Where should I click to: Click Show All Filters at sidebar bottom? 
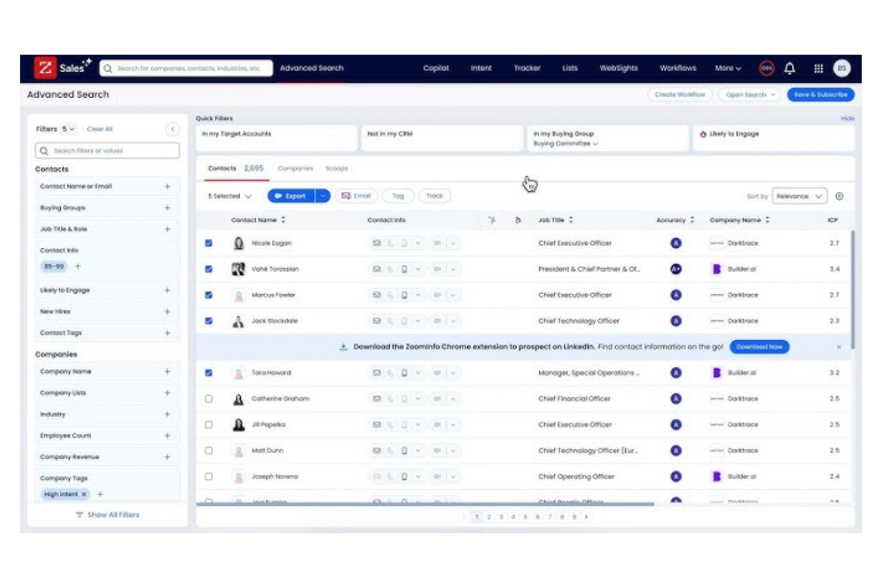click(x=108, y=515)
